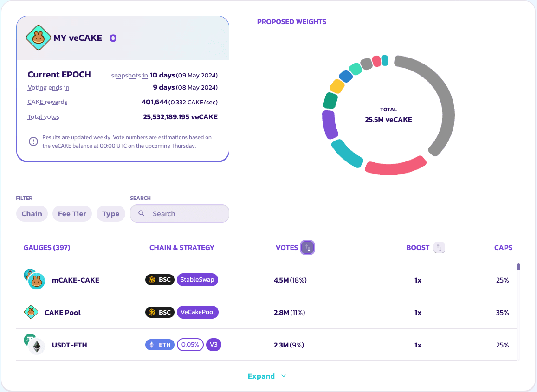Click the CAKE Pool token icon

(x=31, y=312)
